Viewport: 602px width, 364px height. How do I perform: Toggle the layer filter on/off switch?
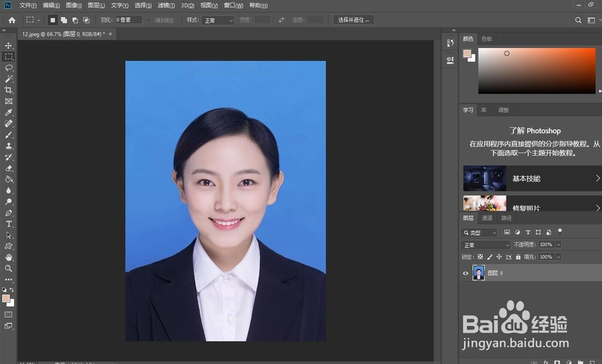[x=560, y=231]
